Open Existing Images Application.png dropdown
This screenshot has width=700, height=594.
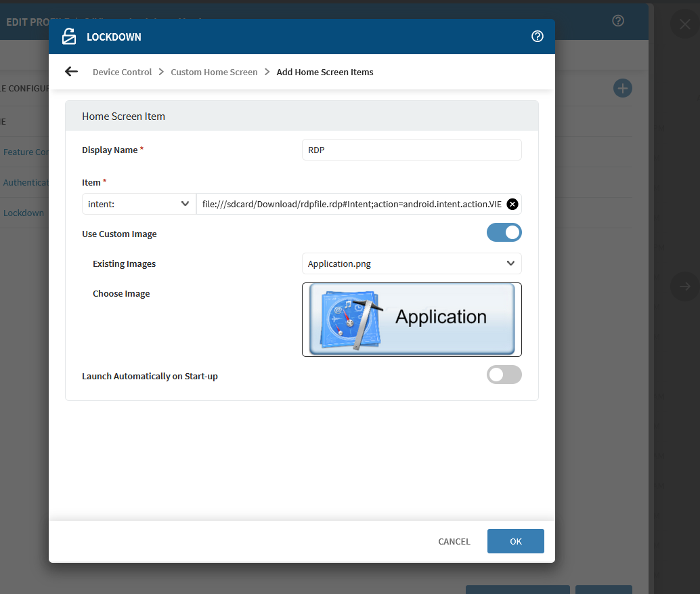coord(411,263)
